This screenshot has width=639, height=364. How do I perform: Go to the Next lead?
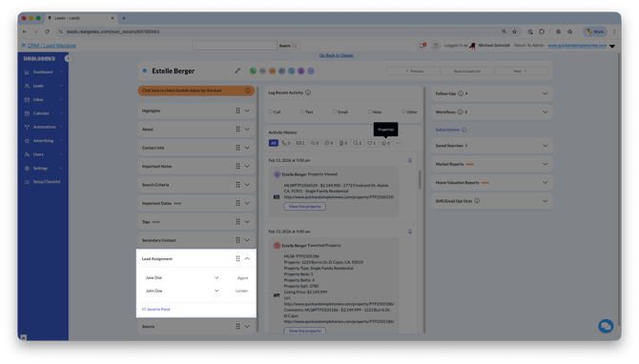point(521,71)
